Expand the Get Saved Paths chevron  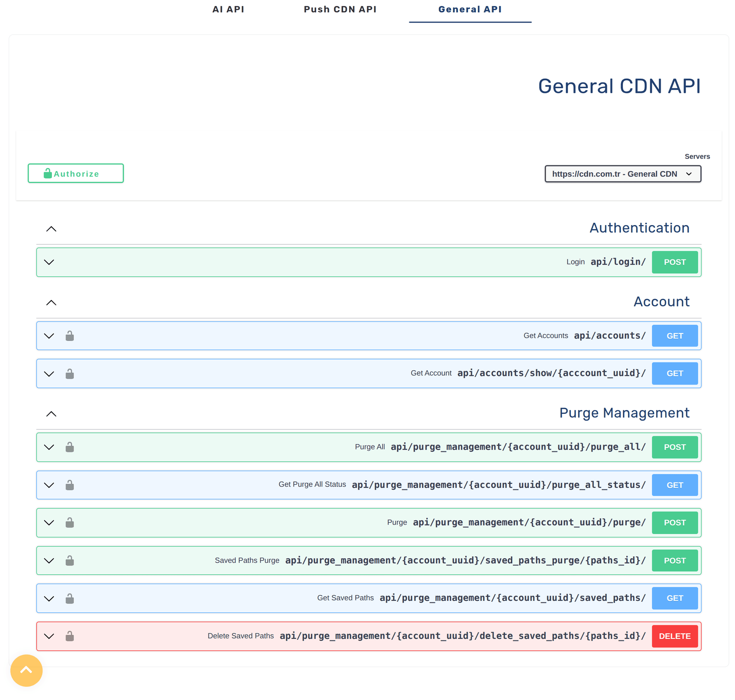(49, 598)
